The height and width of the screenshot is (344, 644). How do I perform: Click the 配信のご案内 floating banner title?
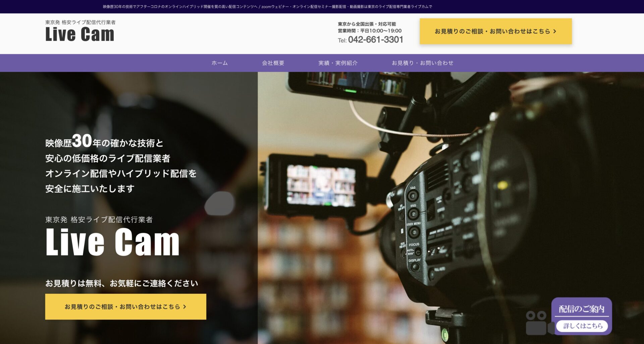(x=581, y=309)
